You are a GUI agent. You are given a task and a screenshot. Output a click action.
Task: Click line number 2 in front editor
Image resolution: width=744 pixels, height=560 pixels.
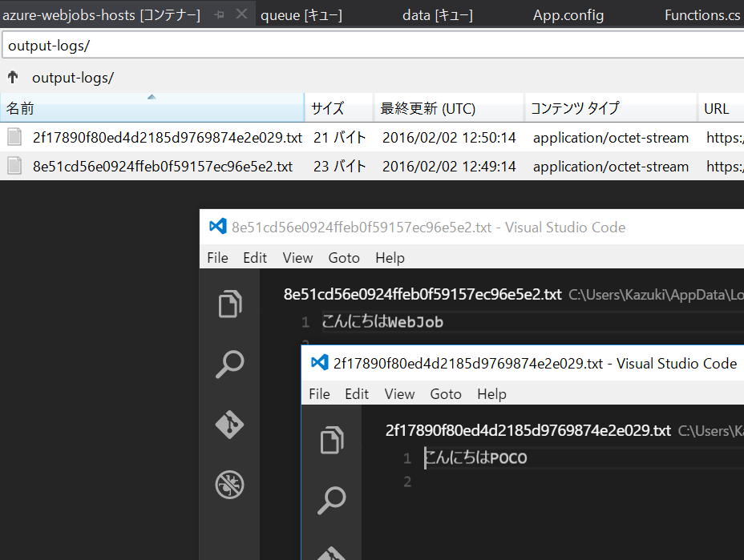click(x=407, y=481)
